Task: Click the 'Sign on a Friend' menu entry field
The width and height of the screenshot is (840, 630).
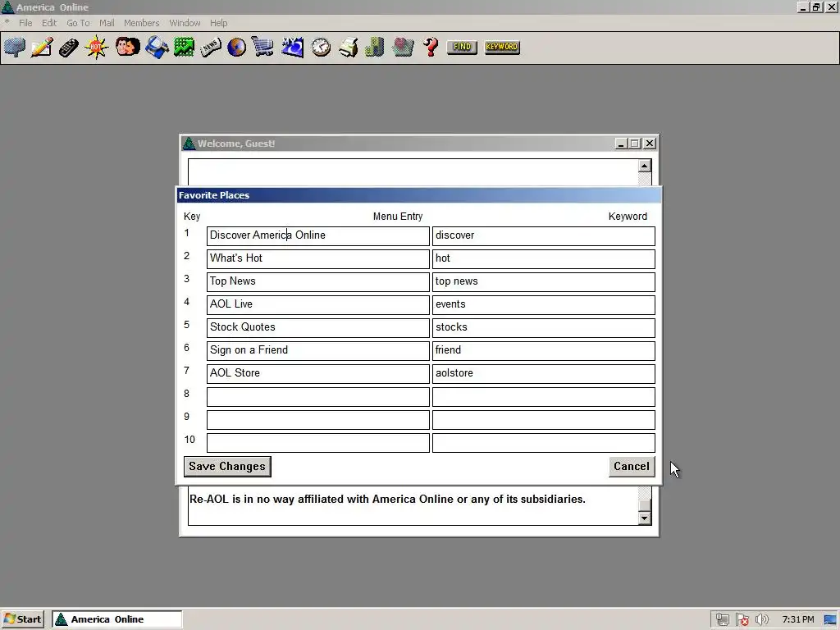Action: [318, 351]
